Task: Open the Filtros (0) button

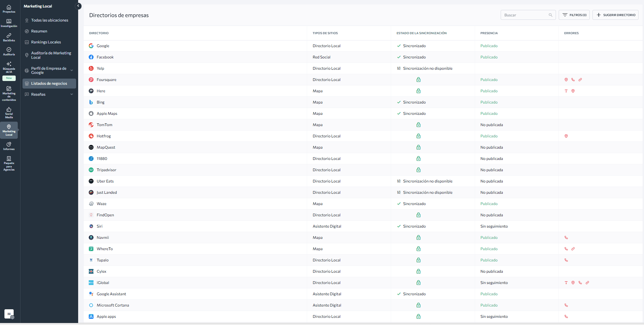Action: tap(574, 15)
